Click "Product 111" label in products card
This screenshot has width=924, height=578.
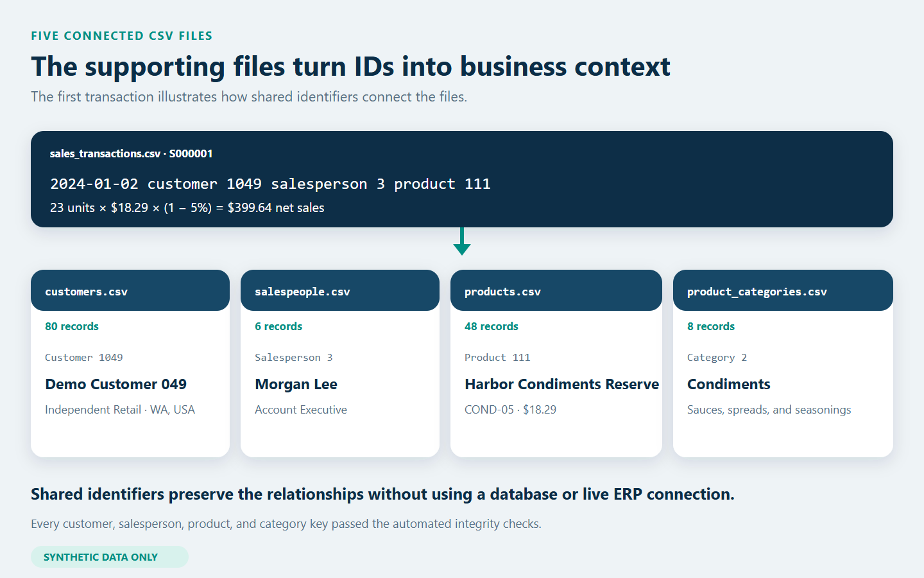tap(497, 358)
